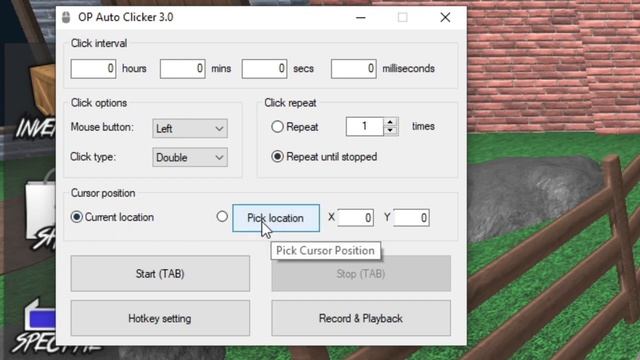The image size is (640, 360).
Task: Increase repeat times with up arrow
Action: (391, 122)
